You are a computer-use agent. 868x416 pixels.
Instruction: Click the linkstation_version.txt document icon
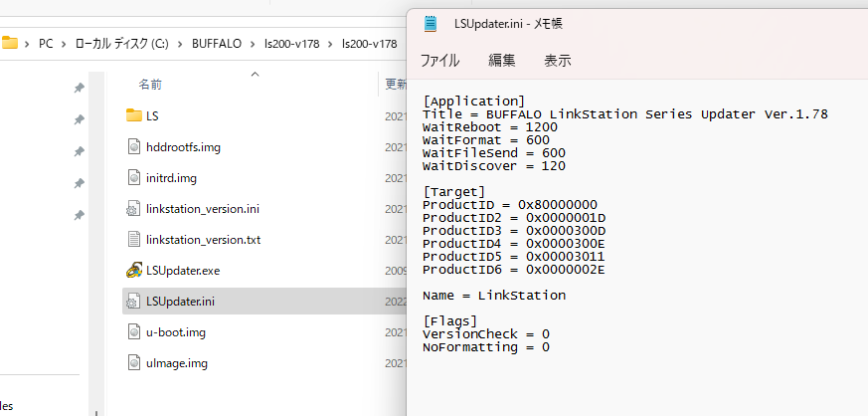coord(134,240)
